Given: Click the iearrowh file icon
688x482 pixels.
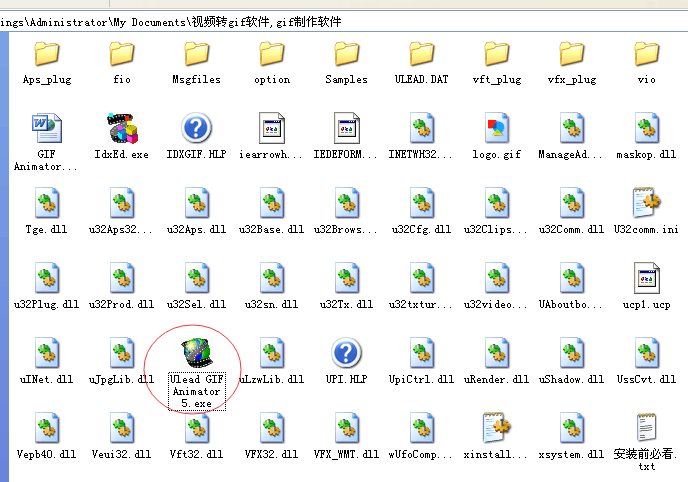Looking at the screenshot, I should (x=272, y=128).
